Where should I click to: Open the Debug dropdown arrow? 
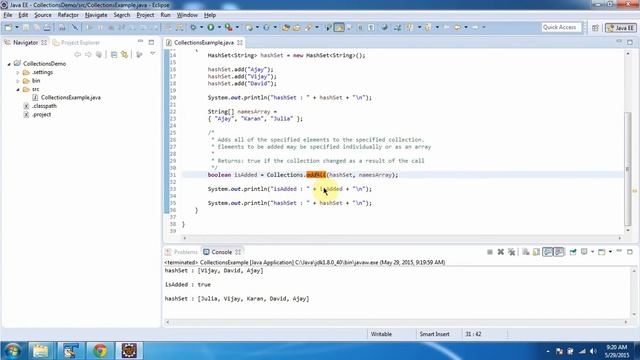[201, 27]
